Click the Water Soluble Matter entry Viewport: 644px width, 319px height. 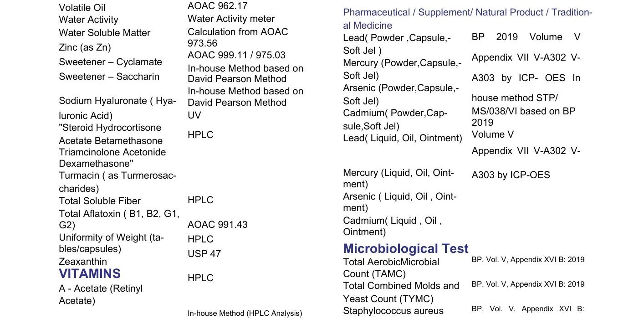pyautogui.click(x=104, y=33)
